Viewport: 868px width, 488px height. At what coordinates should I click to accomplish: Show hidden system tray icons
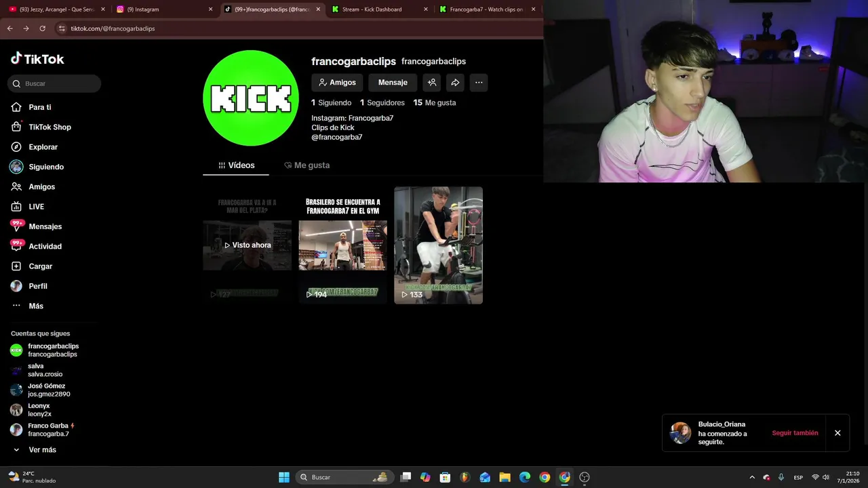tap(751, 477)
